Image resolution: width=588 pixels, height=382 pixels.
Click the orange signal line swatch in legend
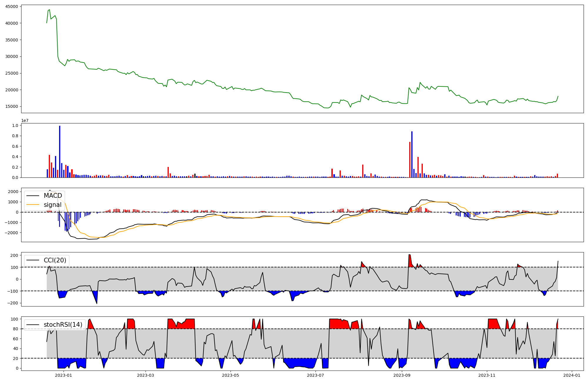coord(33,205)
